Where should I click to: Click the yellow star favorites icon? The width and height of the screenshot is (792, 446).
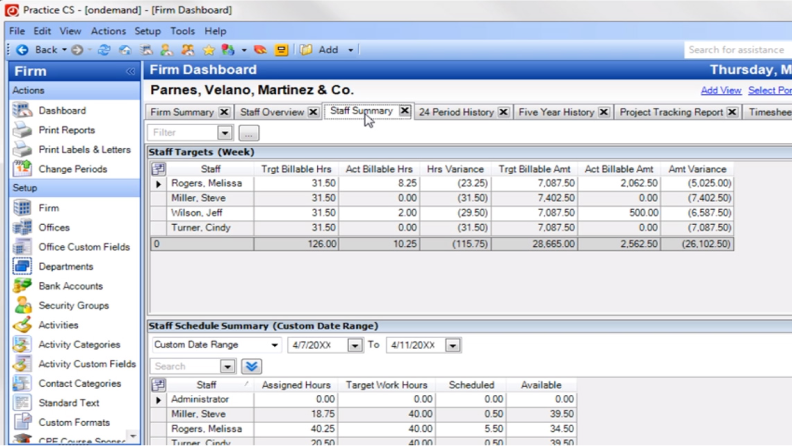209,50
